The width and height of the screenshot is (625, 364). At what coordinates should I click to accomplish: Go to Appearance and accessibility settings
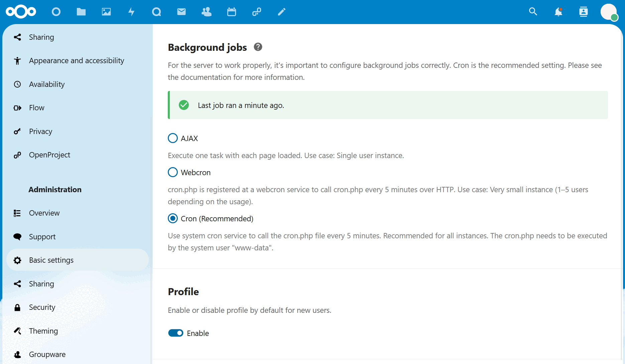[x=76, y=60]
